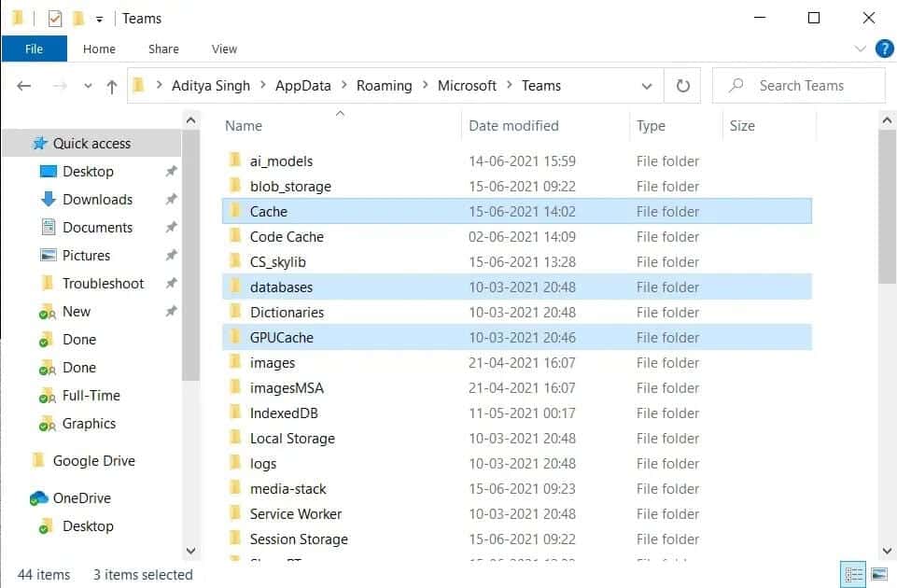Select the Session Storage folder name
The height and width of the screenshot is (588, 897).
tap(299, 539)
